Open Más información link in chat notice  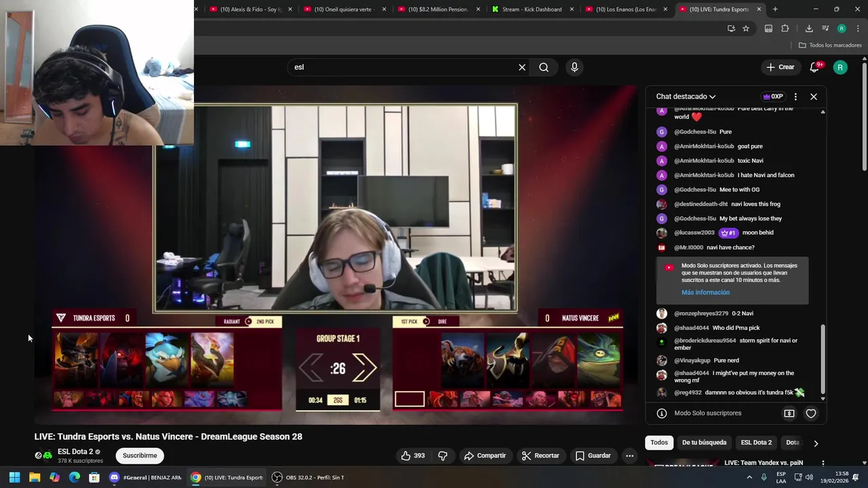[705, 292]
